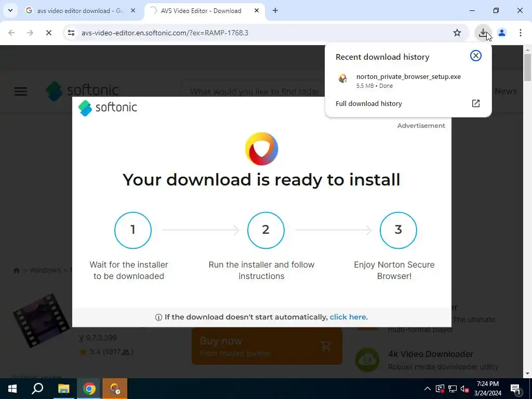Click the Softonic logo in the dialog
Image resolution: width=532 pixels, height=399 pixels.
coord(108,108)
